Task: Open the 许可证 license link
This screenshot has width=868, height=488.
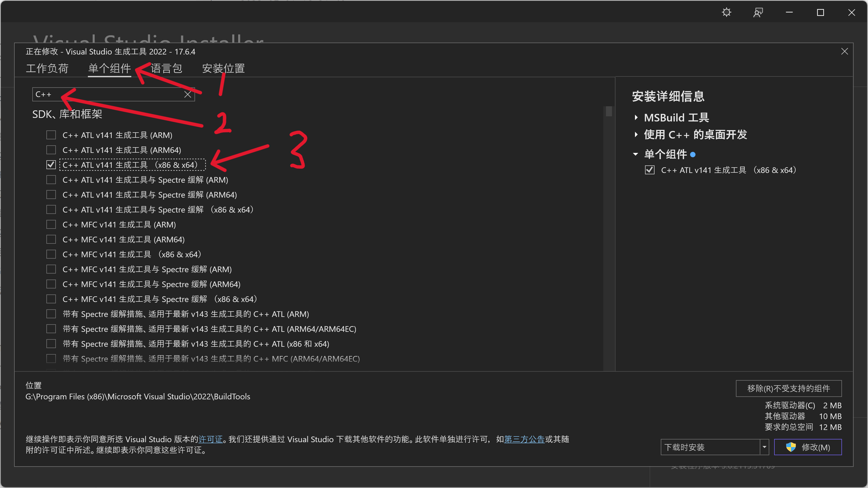Action: coord(210,439)
